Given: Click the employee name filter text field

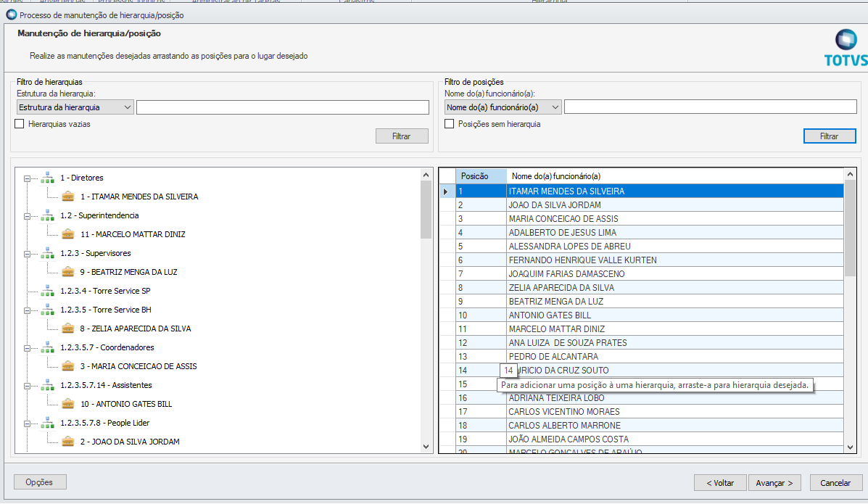Looking at the screenshot, I should (710, 107).
